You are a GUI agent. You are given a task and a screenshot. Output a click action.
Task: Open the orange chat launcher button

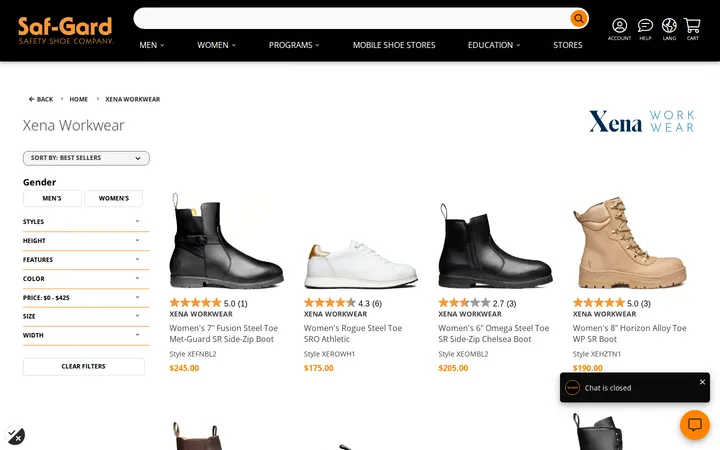(x=694, y=424)
